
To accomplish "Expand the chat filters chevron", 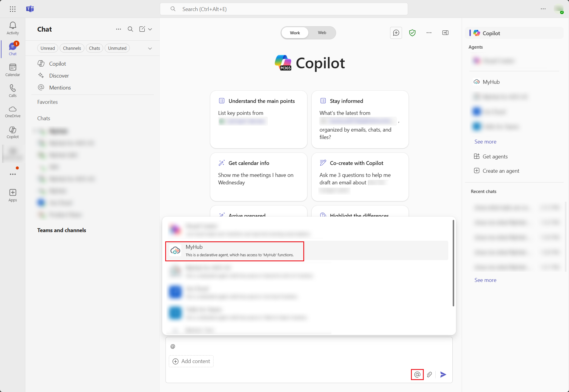I will (x=150, y=48).
